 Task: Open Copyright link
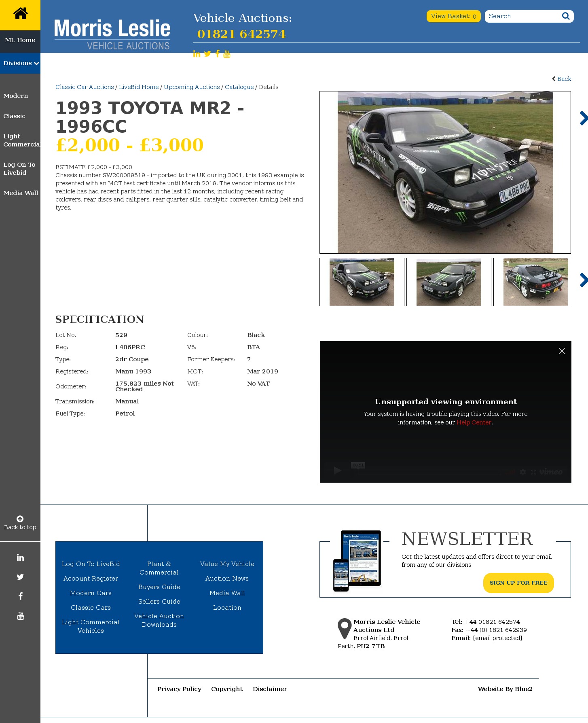tap(227, 689)
